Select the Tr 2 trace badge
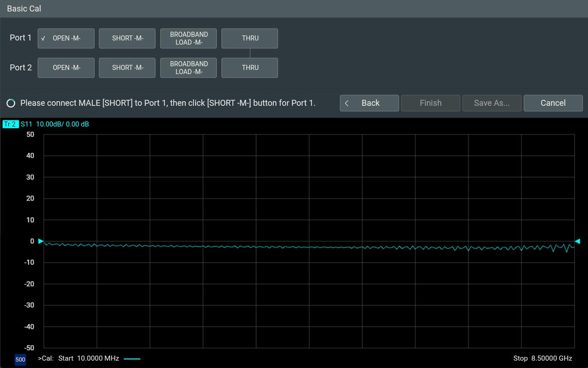This screenshot has height=368, width=588. tap(10, 124)
